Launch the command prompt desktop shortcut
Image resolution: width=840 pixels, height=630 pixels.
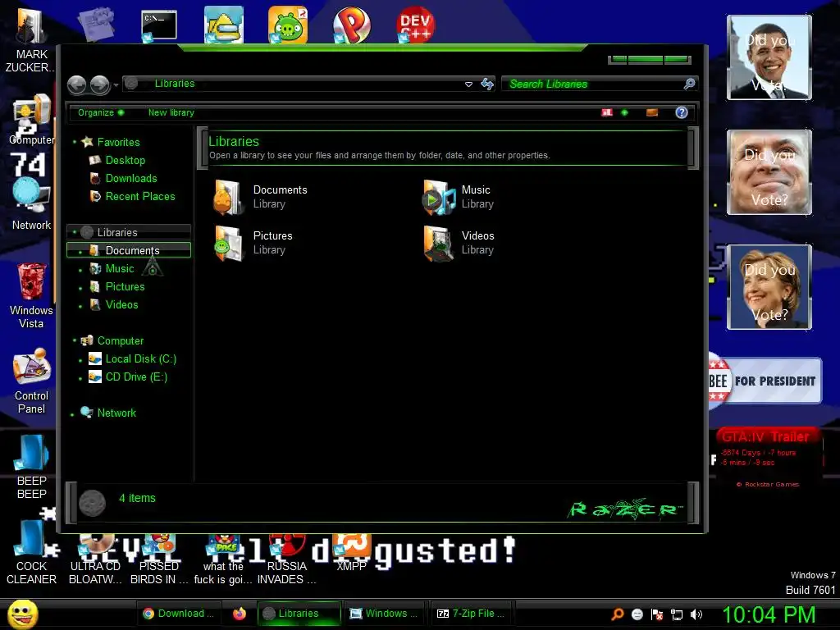point(158,25)
